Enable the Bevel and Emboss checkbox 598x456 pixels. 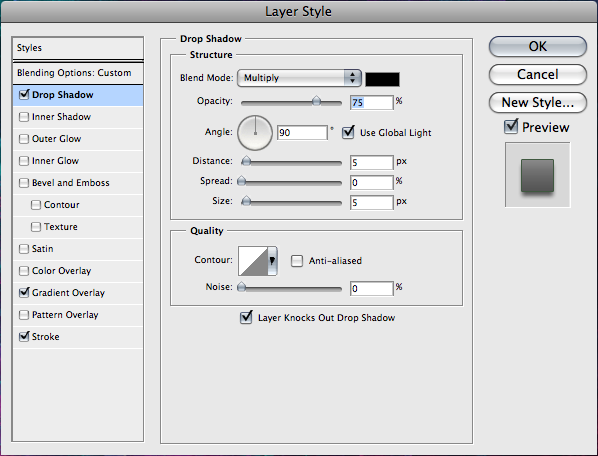click(24, 183)
